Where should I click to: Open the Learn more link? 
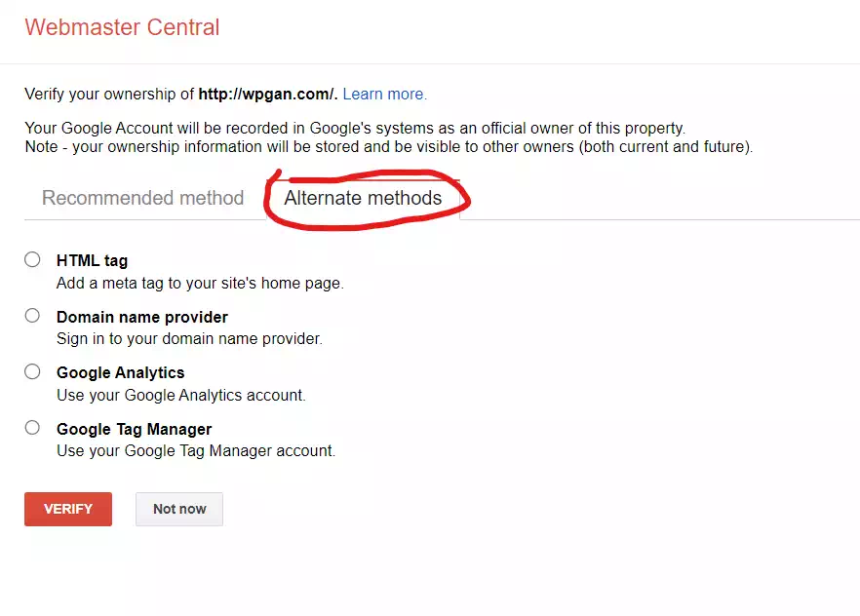384,95
